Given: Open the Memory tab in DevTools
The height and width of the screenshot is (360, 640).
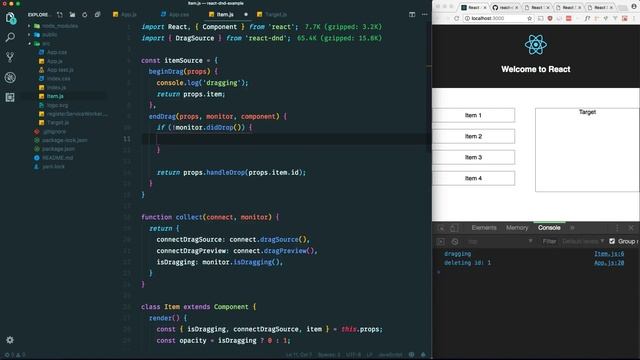Looking at the screenshot, I should coord(517,228).
